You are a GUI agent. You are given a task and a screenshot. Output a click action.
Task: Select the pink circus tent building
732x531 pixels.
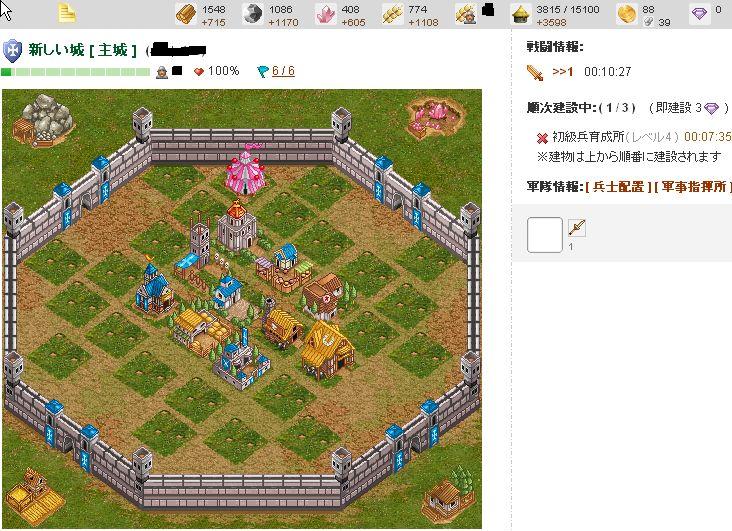(x=246, y=170)
